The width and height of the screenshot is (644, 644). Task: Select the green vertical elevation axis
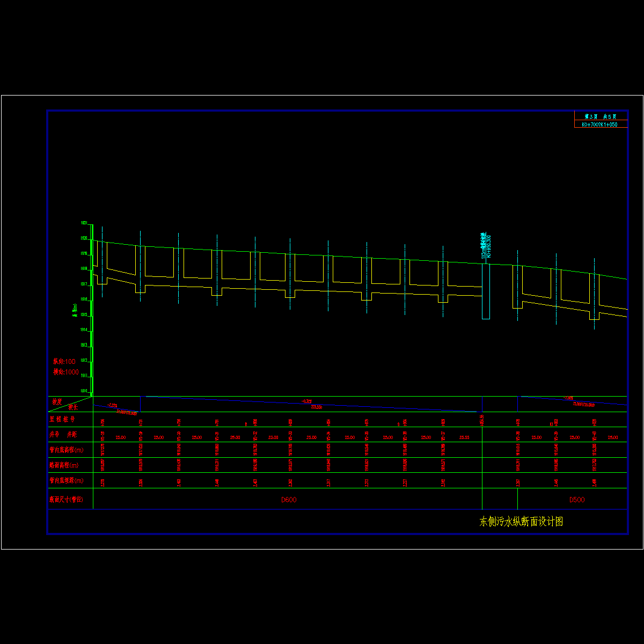pyautogui.click(x=92, y=310)
